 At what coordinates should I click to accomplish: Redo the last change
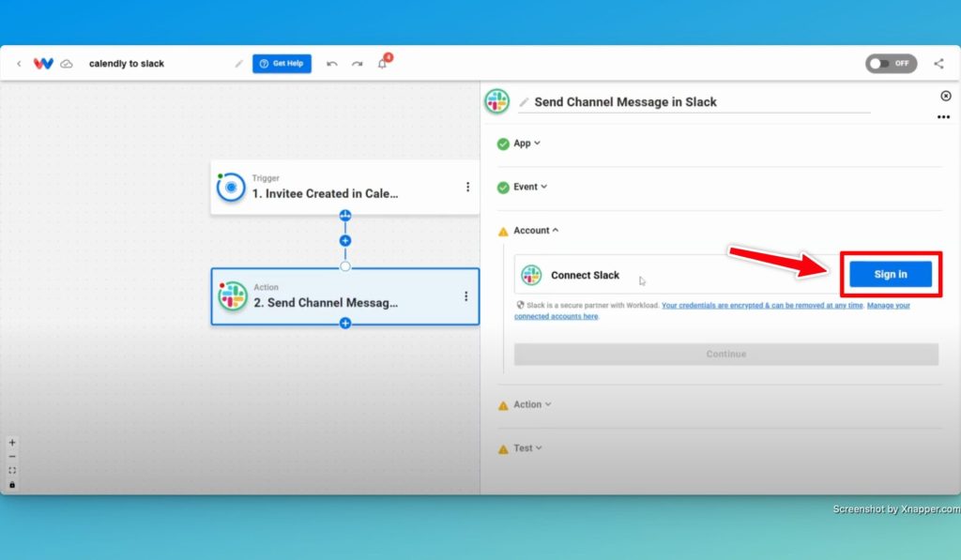(358, 64)
